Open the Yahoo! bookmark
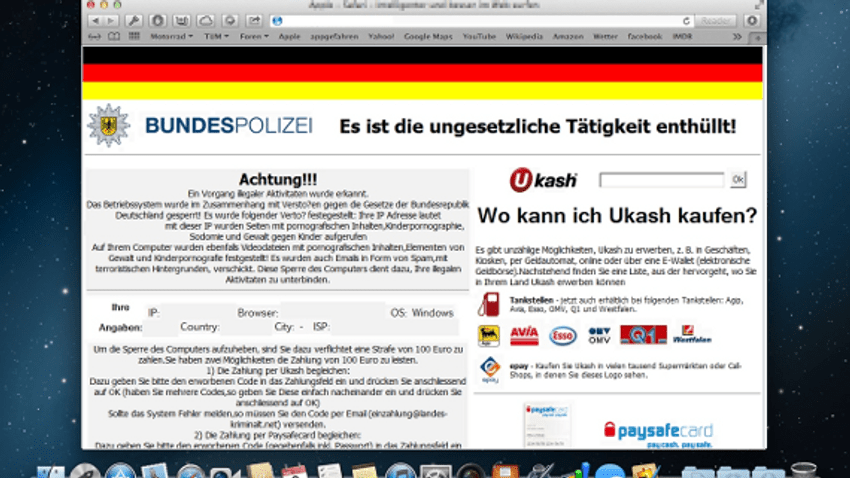 (x=381, y=36)
